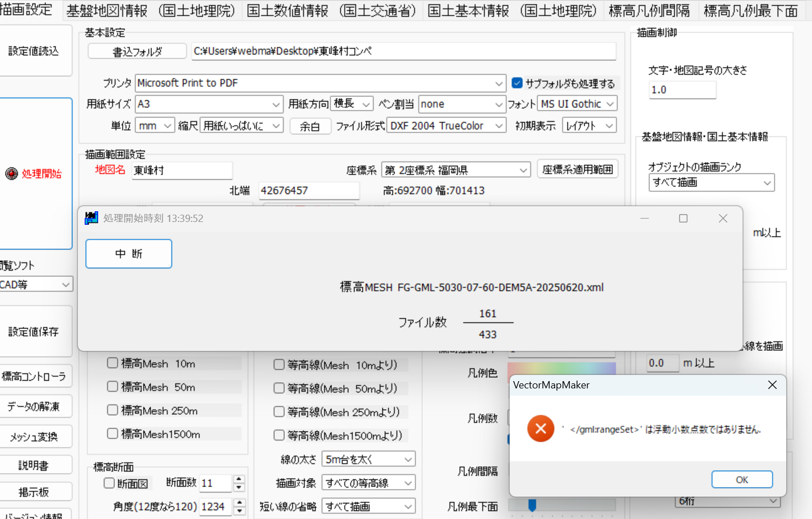Click the error icon in VectorMapMaker dialog

point(541,429)
